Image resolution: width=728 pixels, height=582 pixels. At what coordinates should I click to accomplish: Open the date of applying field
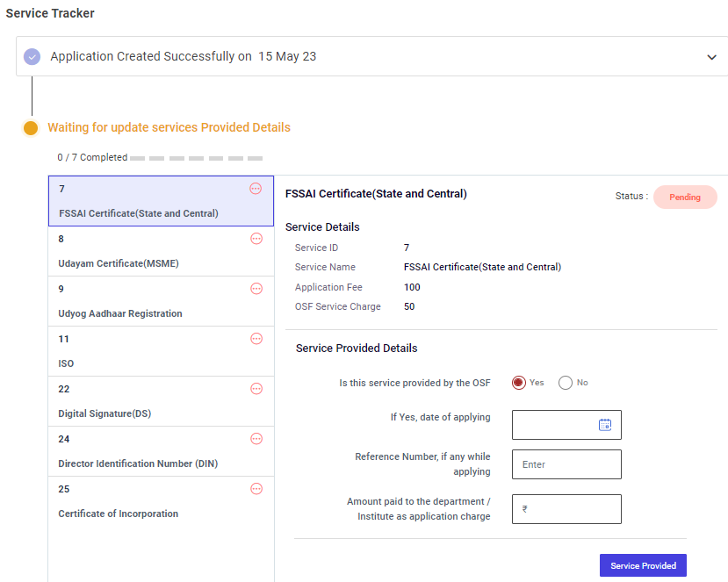tap(555, 425)
